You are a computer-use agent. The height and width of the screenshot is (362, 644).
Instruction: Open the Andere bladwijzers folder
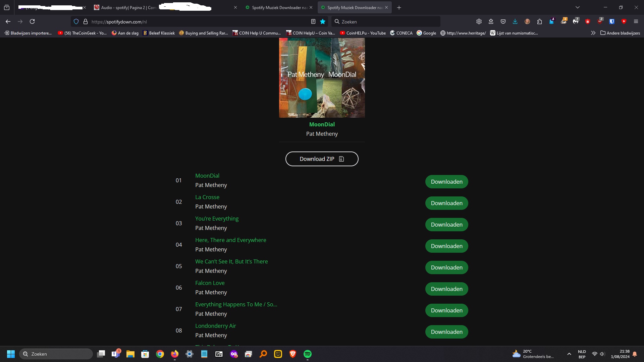tap(620, 33)
